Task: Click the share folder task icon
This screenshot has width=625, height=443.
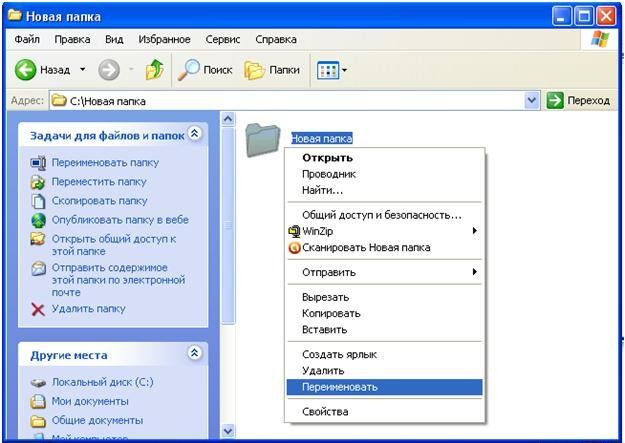Action: [x=38, y=239]
